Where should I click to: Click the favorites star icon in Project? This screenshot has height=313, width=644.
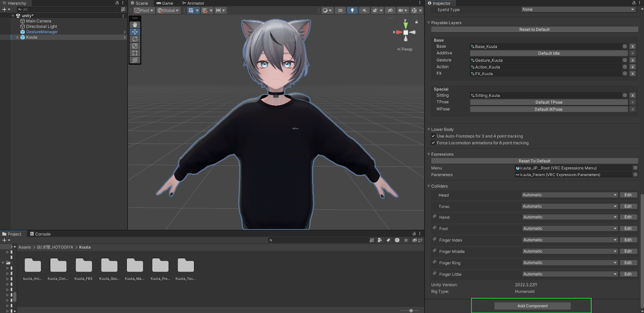coord(406,240)
